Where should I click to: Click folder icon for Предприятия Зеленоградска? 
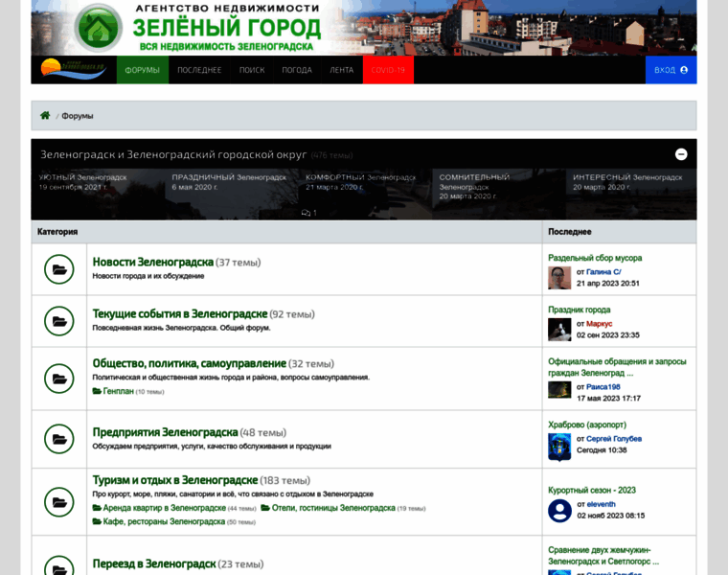click(x=59, y=439)
